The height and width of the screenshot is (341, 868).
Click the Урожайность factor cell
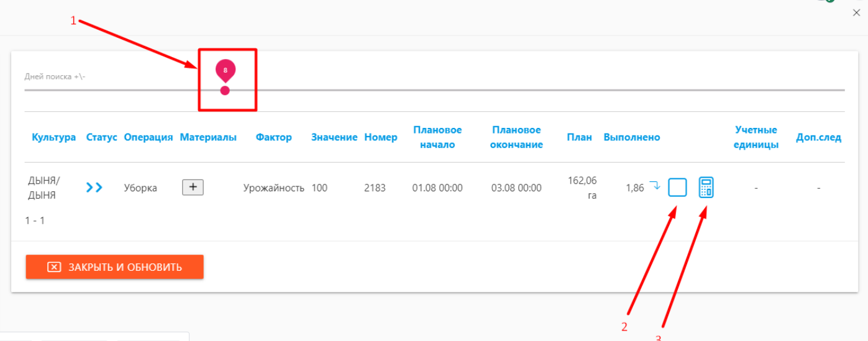click(x=274, y=188)
